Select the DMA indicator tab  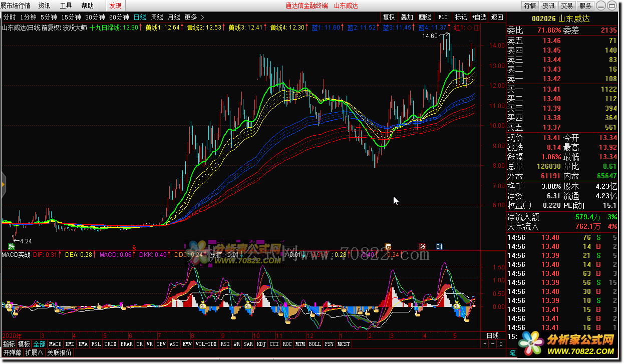click(x=83, y=344)
